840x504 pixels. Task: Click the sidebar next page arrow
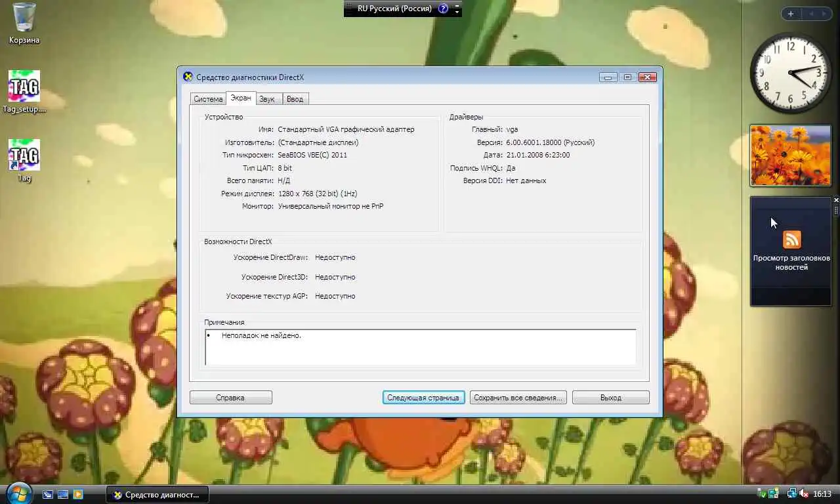coord(824,14)
